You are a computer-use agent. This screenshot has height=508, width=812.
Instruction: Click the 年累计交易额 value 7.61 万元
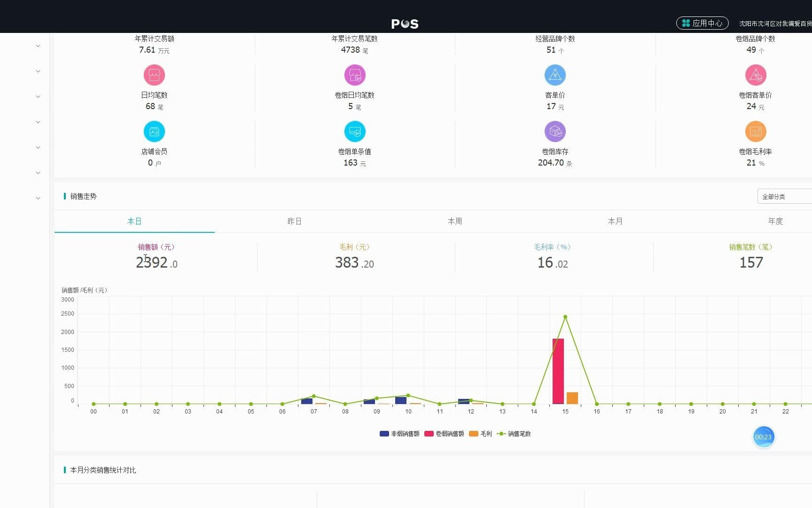pyautogui.click(x=154, y=50)
